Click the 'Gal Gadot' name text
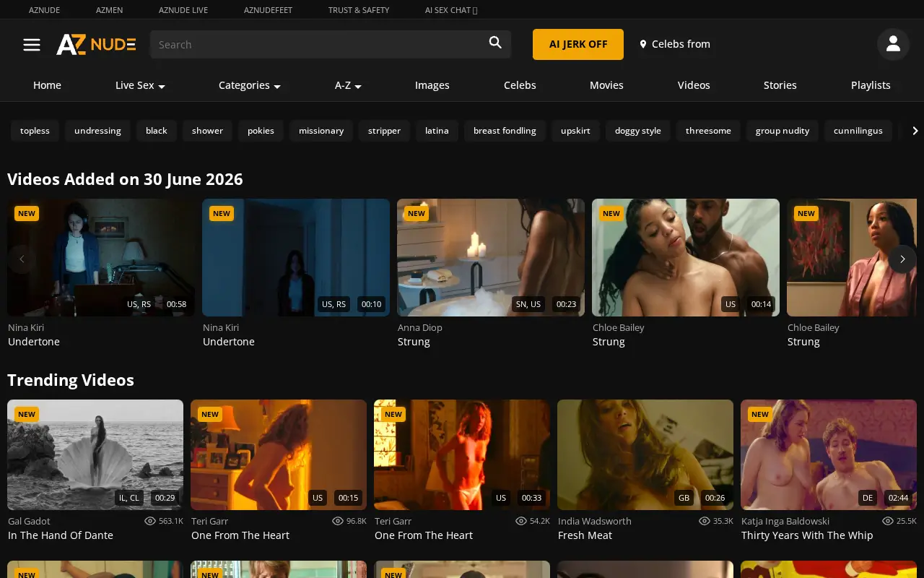Image resolution: width=924 pixels, height=578 pixels. tap(29, 521)
